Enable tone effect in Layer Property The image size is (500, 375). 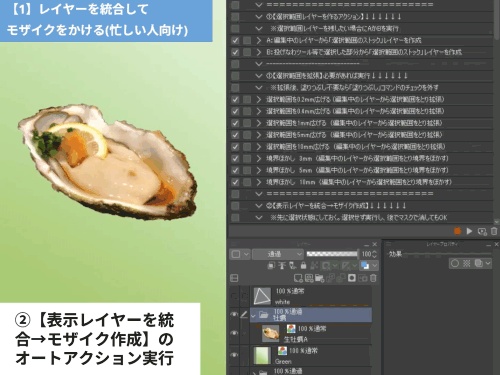pyautogui.click(x=467, y=263)
